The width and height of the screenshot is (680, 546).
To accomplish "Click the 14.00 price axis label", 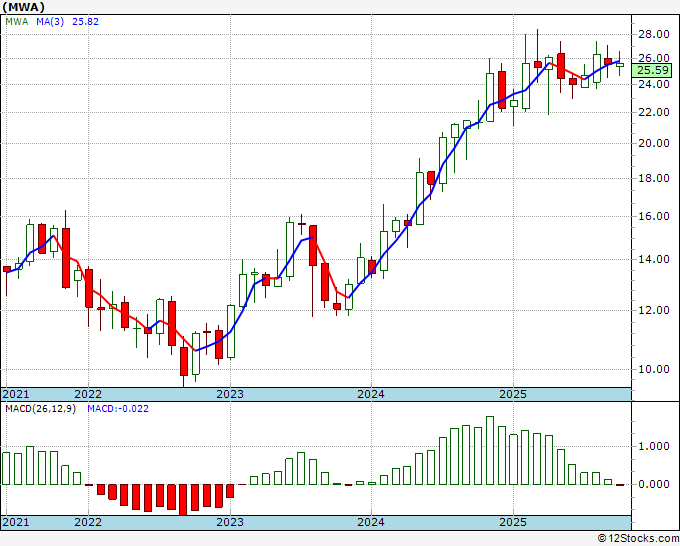I will click(x=654, y=259).
